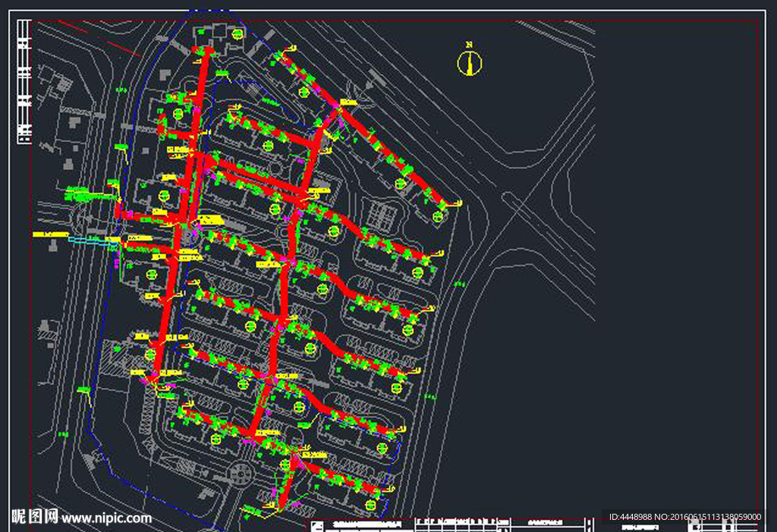
Task: Click the 昵图网 watermark logo text
Action: [34, 518]
